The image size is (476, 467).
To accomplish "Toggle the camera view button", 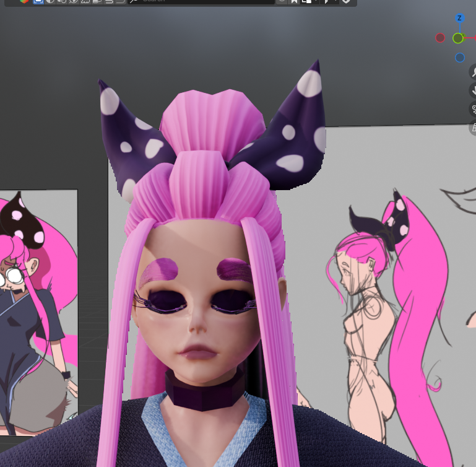I will point(474,109).
